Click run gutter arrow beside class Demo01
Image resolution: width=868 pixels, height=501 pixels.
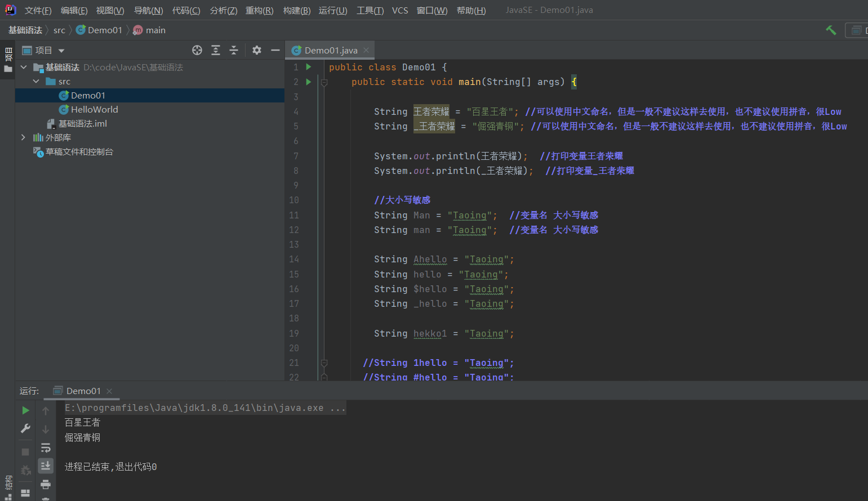[x=309, y=66]
